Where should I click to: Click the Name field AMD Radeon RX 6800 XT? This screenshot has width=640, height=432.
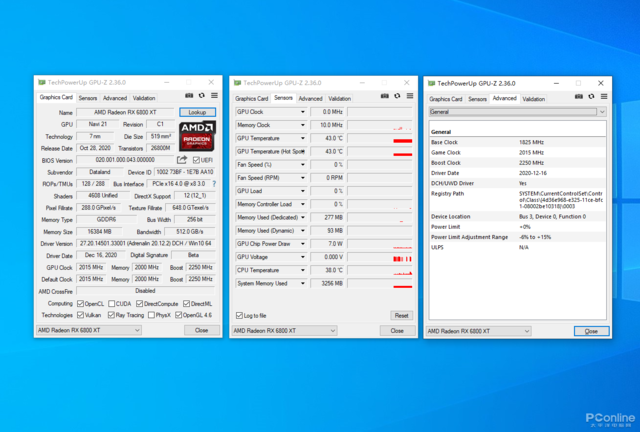125,112
